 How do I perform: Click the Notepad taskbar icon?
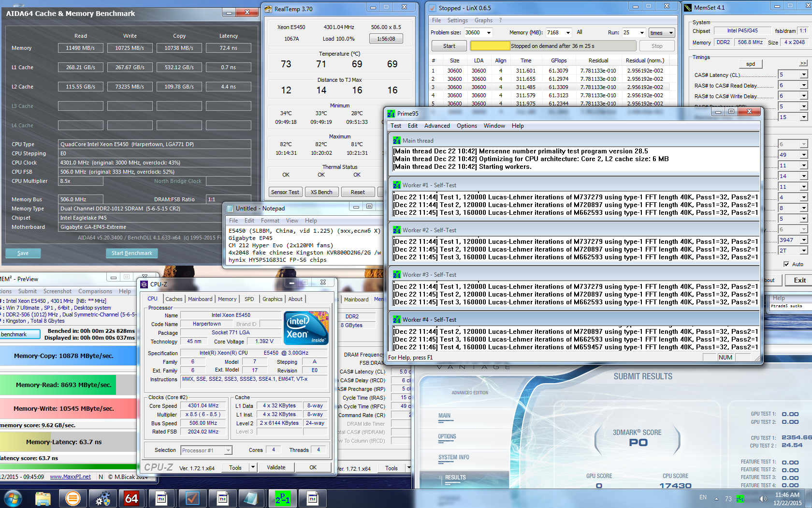[251, 498]
